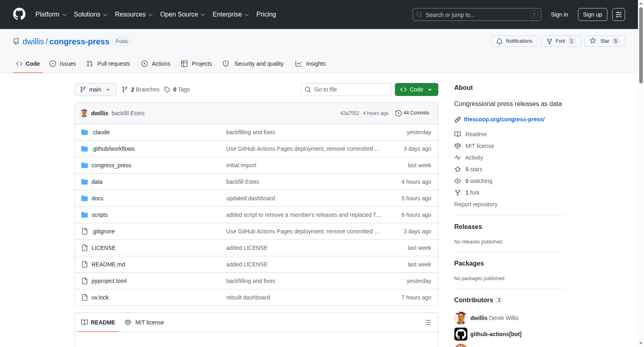Switch to the Pull requests tab
This screenshot has width=644, height=347.
[108, 64]
